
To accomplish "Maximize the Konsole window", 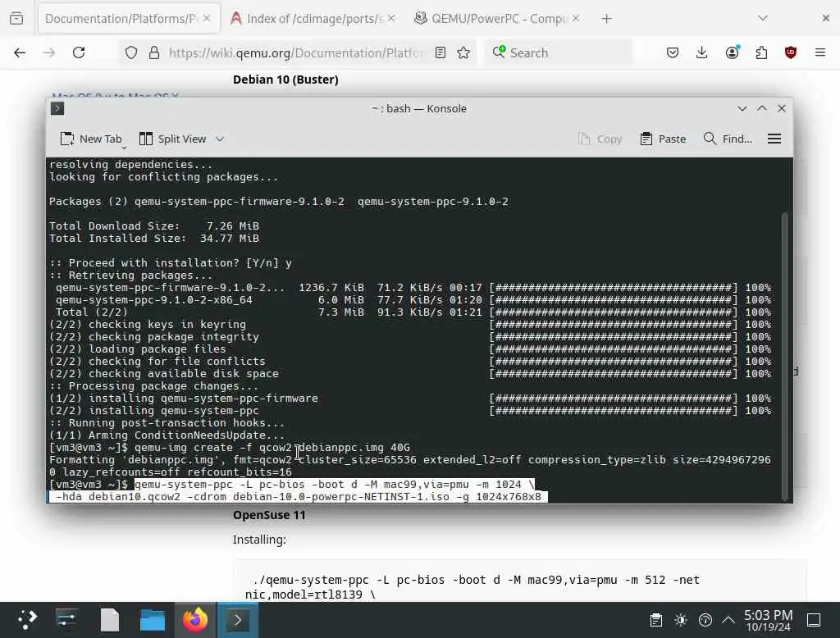I will 762,109.
